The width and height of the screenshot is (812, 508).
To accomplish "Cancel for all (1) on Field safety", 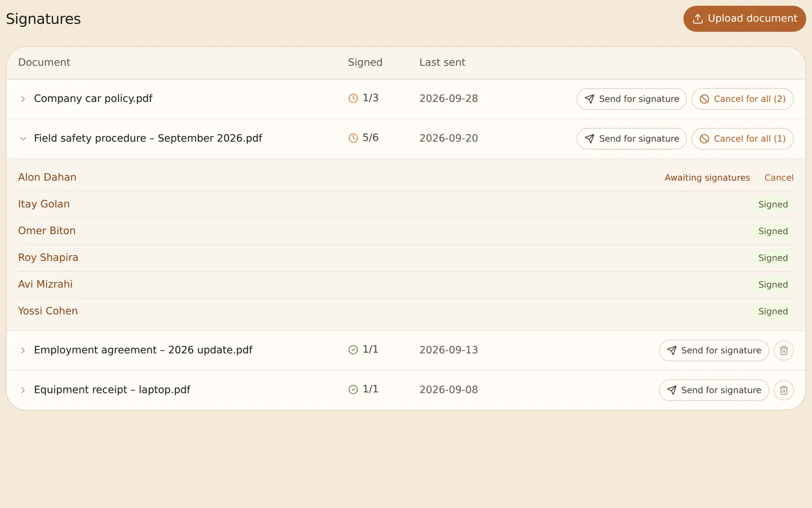I will (743, 139).
